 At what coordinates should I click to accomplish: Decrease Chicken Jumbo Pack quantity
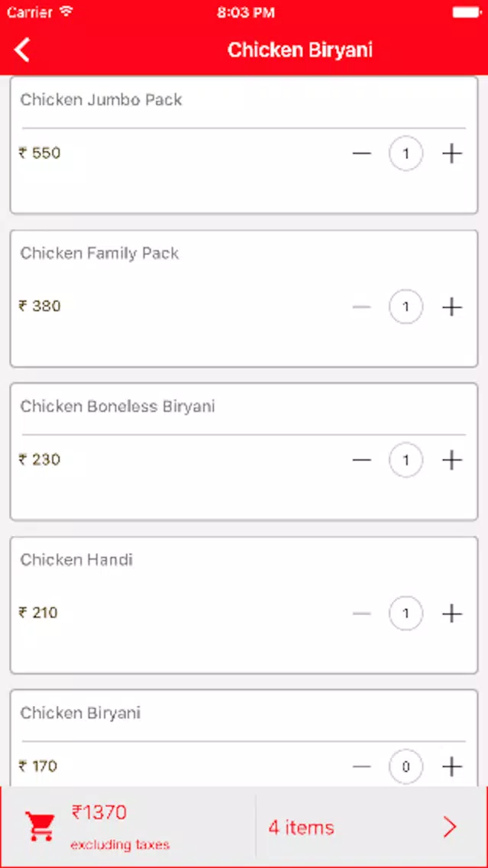pos(362,154)
